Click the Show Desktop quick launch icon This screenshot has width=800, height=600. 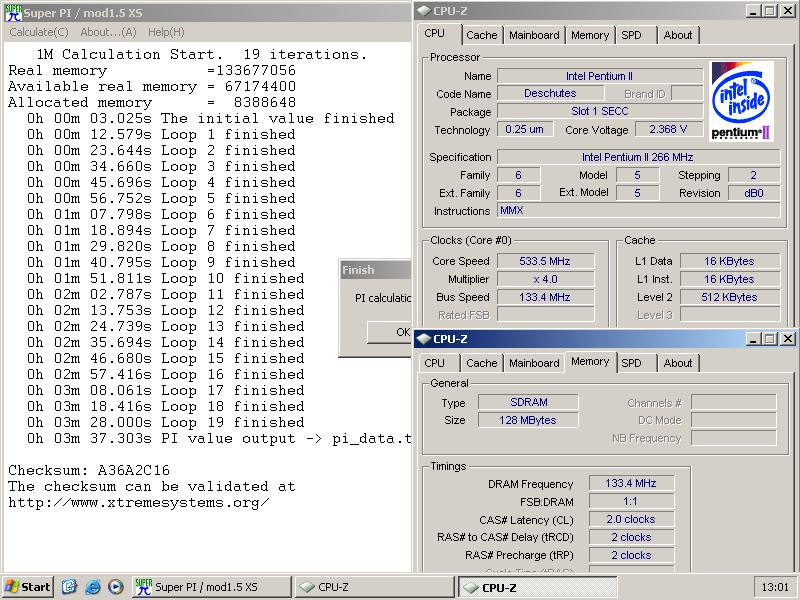69,587
